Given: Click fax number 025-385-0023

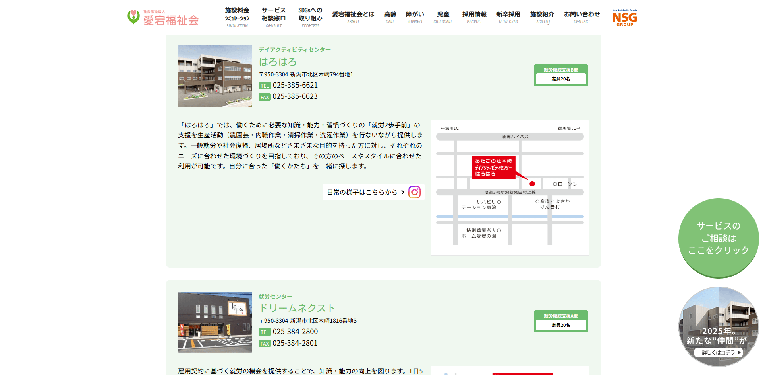Looking at the screenshot, I should (295, 96).
